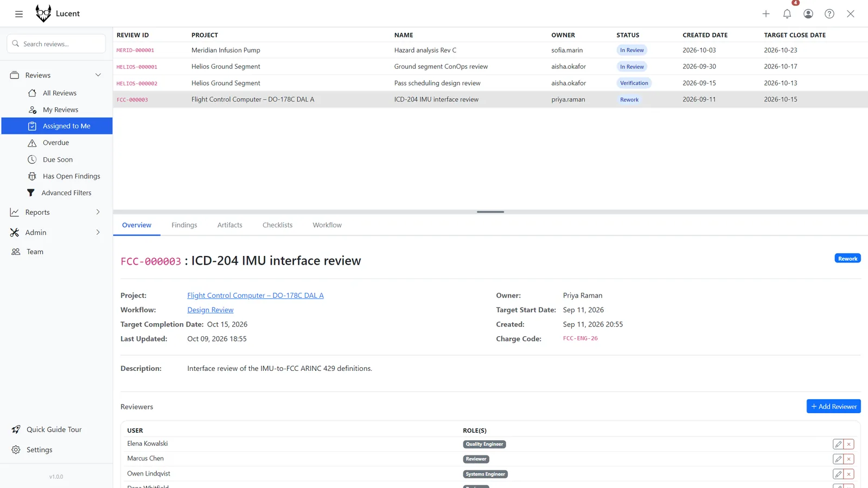Switch to the Checklists tab
This screenshot has height=488, width=868.
pos(277,226)
